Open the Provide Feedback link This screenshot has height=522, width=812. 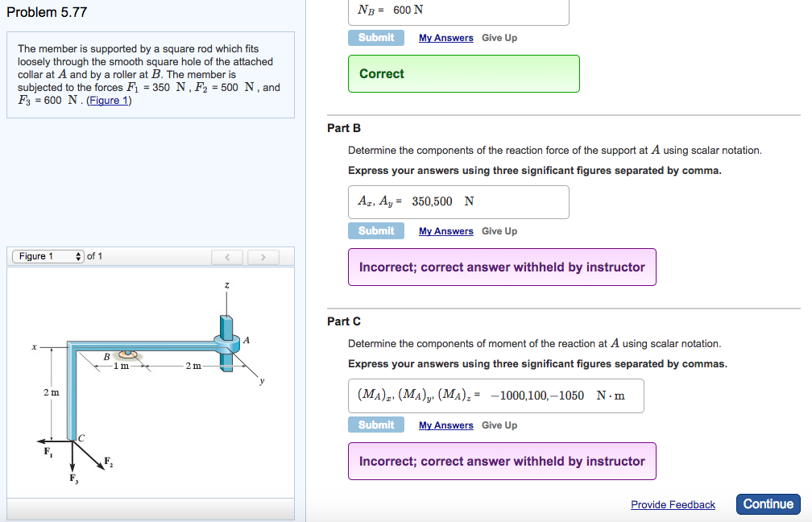(x=673, y=504)
